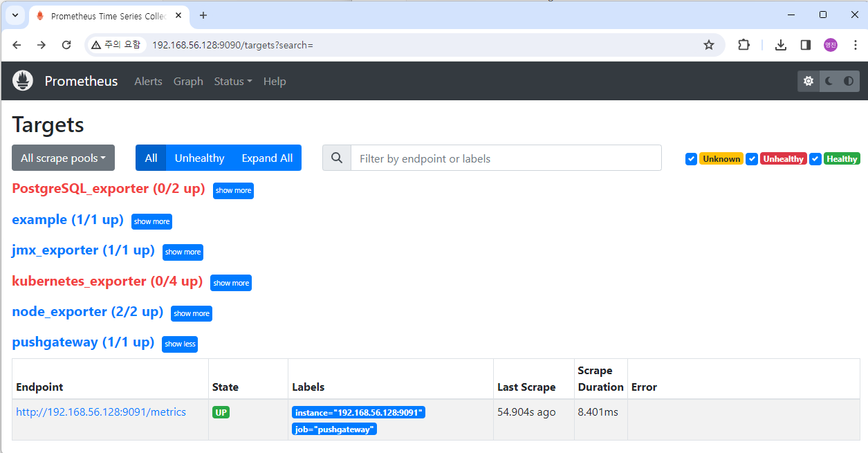Click the filter by endpoint or labels field
The image size is (868, 453).
tap(506, 158)
